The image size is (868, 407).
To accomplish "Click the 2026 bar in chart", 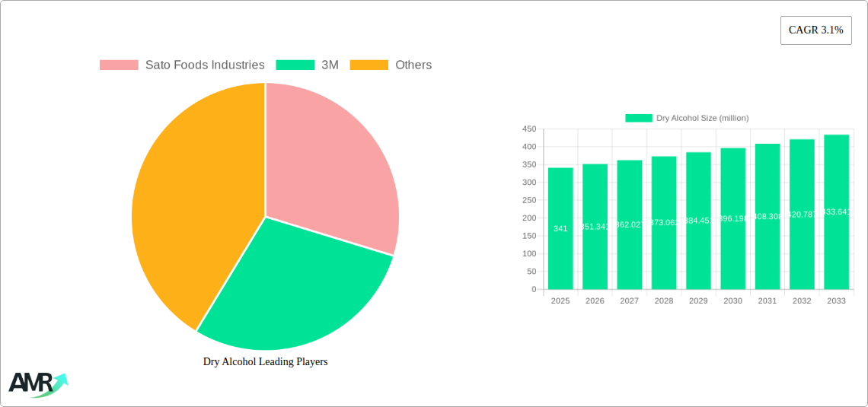I will click(595, 227).
